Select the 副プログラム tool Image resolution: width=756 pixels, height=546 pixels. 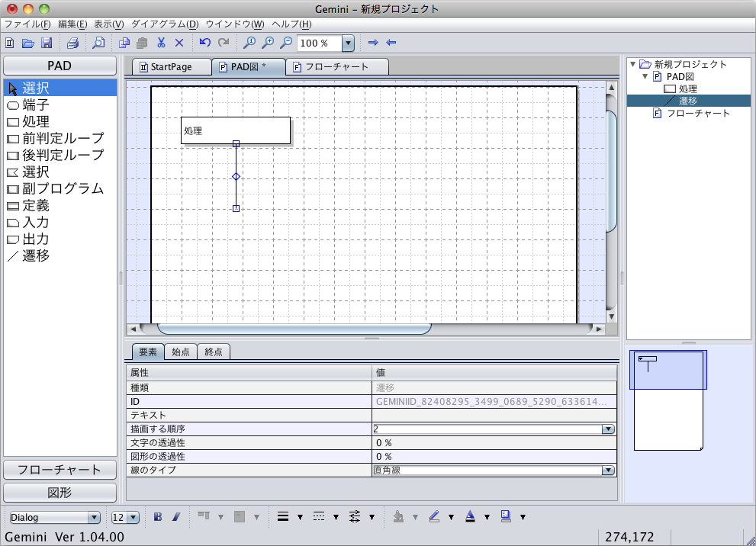pyautogui.click(x=60, y=189)
